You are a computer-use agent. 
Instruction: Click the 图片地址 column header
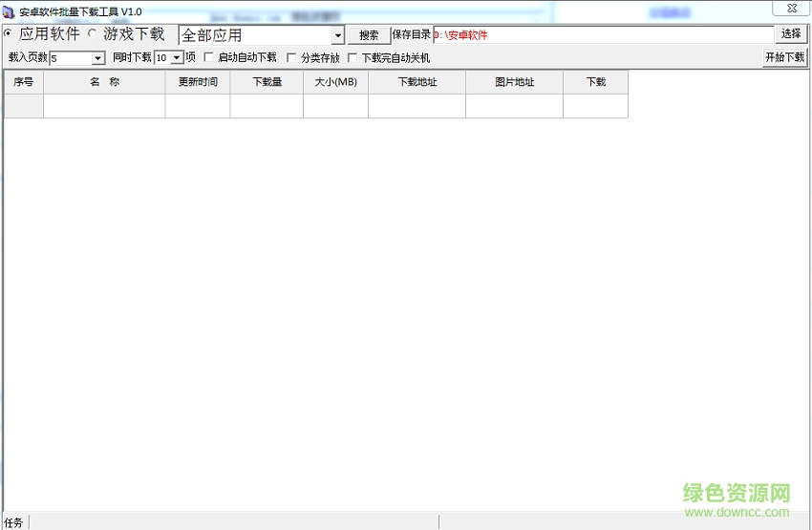pyautogui.click(x=514, y=82)
